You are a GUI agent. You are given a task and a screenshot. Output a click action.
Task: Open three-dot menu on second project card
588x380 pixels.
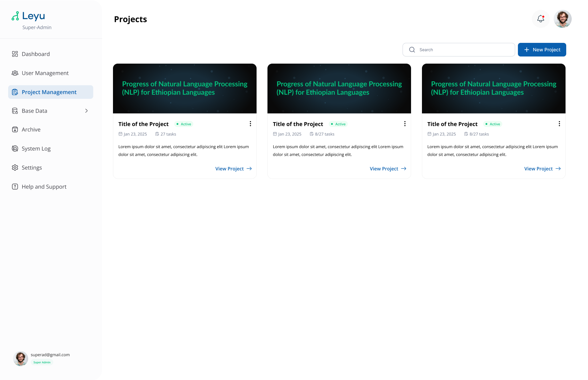tap(405, 124)
